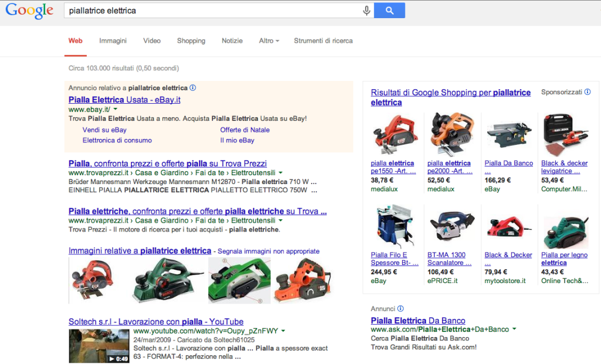Open 'Vendi su eBay' sitelink

pos(104,130)
